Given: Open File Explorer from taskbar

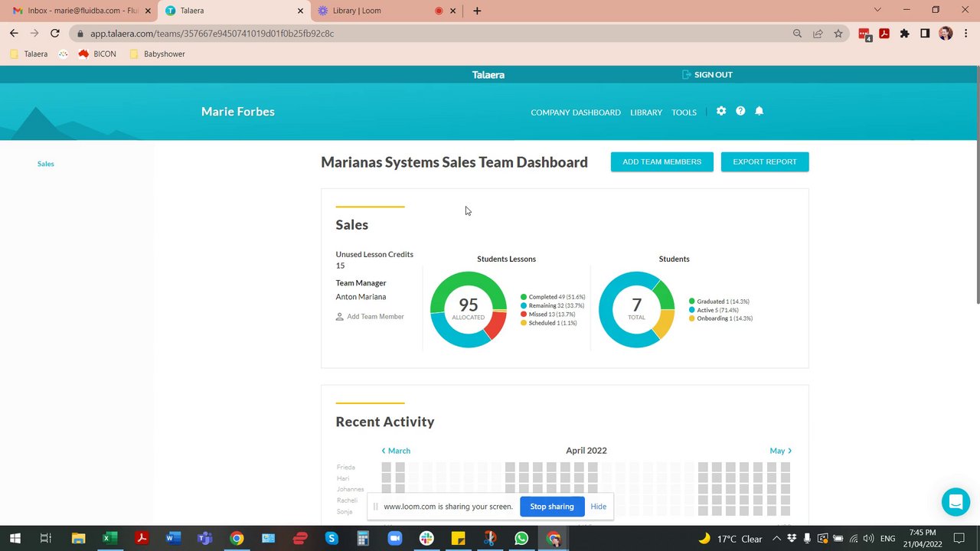Looking at the screenshot, I should coord(78,539).
